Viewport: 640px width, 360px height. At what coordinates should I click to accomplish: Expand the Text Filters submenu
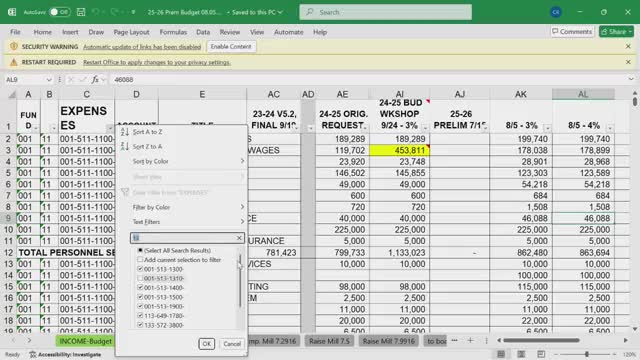pyautogui.click(x=182, y=222)
